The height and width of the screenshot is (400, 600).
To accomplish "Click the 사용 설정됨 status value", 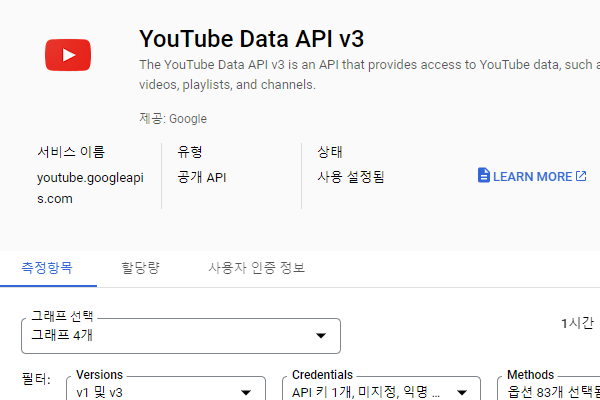I will tap(351, 177).
